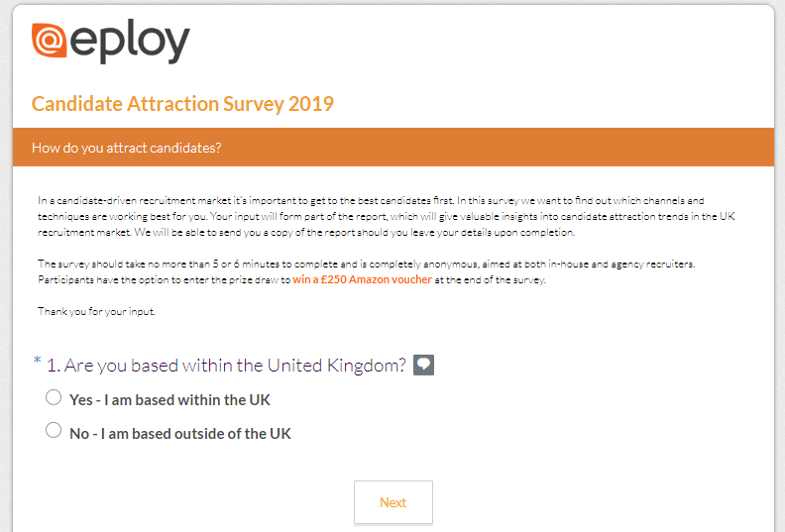Click the sentence starting 'The survey should take no more'
The image size is (785, 532).
pyautogui.click(x=367, y=264)
